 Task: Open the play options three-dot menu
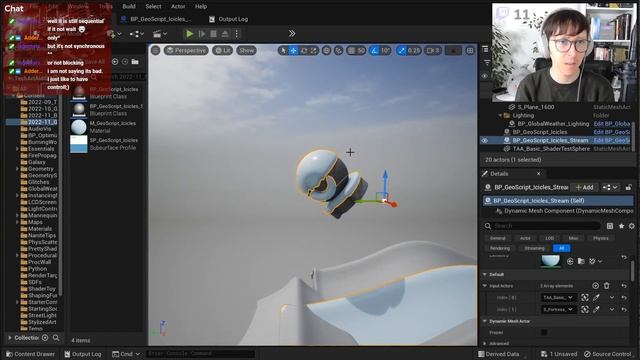236,34
